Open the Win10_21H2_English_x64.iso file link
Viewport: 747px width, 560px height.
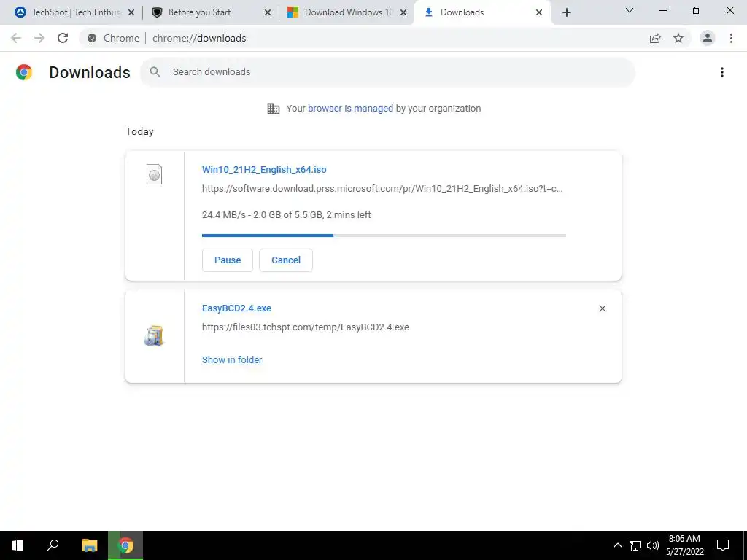264,169
